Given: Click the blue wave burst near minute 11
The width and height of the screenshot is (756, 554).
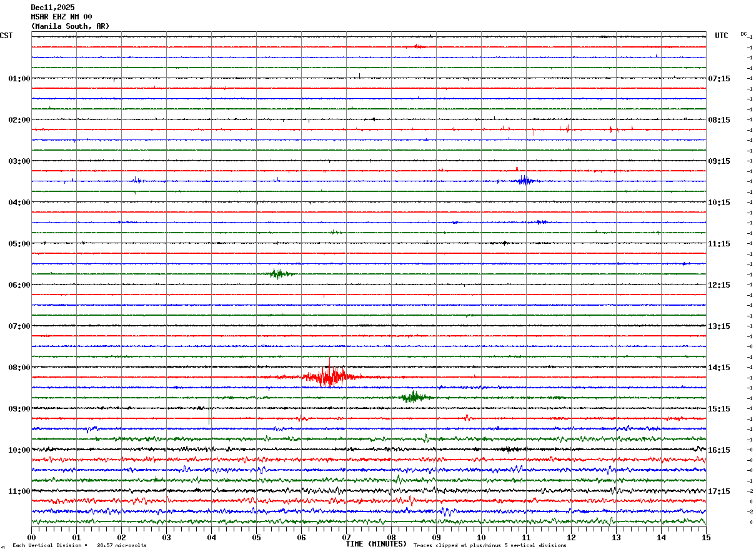Looking at the screenshot, I should [x=524, y=181].
